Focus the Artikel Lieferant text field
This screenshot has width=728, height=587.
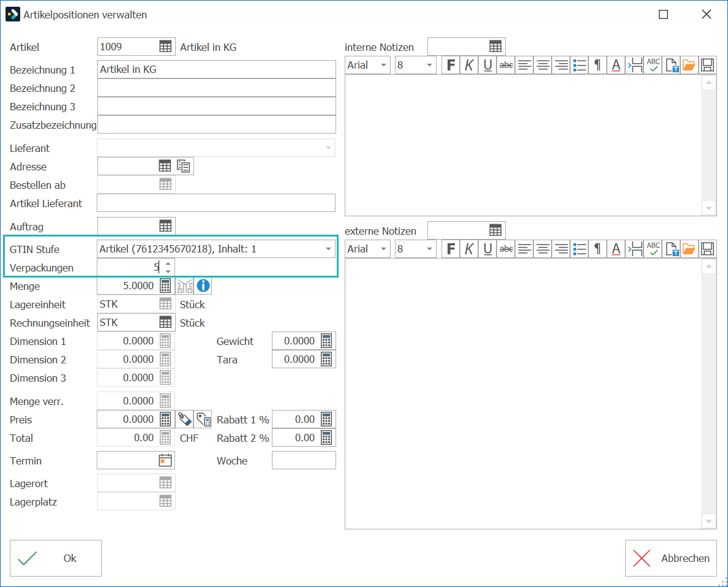coord(216,203)
